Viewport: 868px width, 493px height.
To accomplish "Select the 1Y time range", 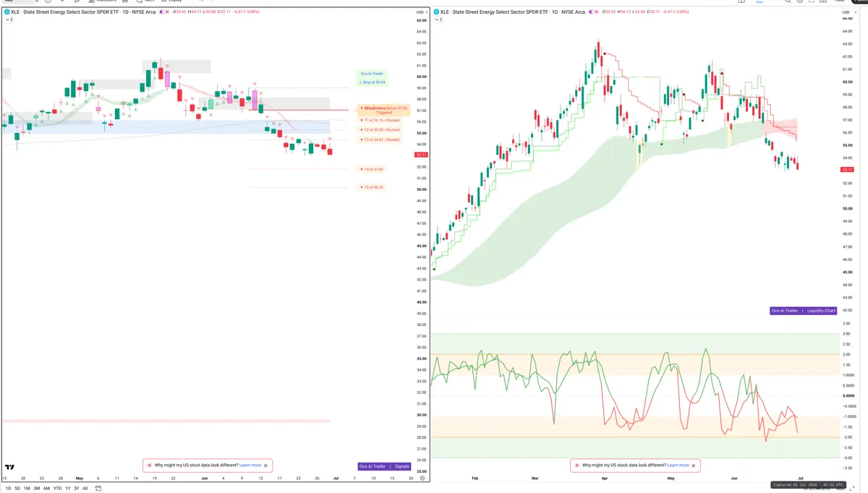I will coord(67,488).
